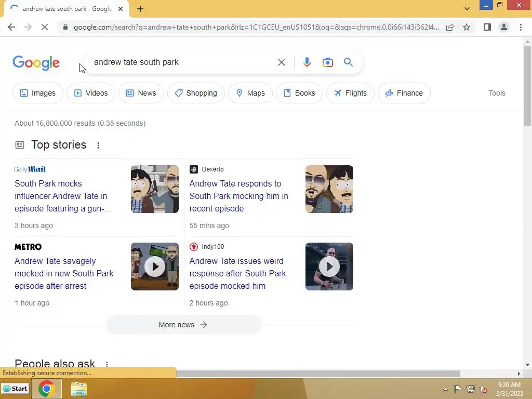Open search by image camera icon
Viewport: 532px width, 399px height.
(327, 62)
